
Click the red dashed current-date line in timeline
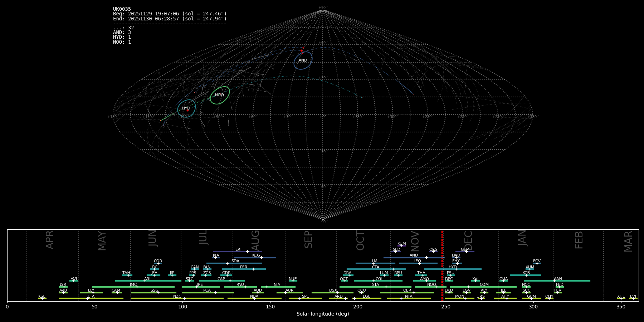(x=442, y=265)
